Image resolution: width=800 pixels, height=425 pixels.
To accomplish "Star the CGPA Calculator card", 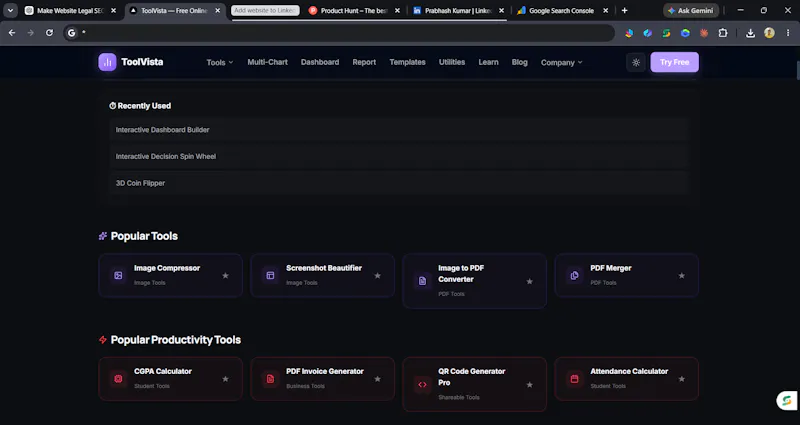I will pyautogui.click(x=226, y=379).
